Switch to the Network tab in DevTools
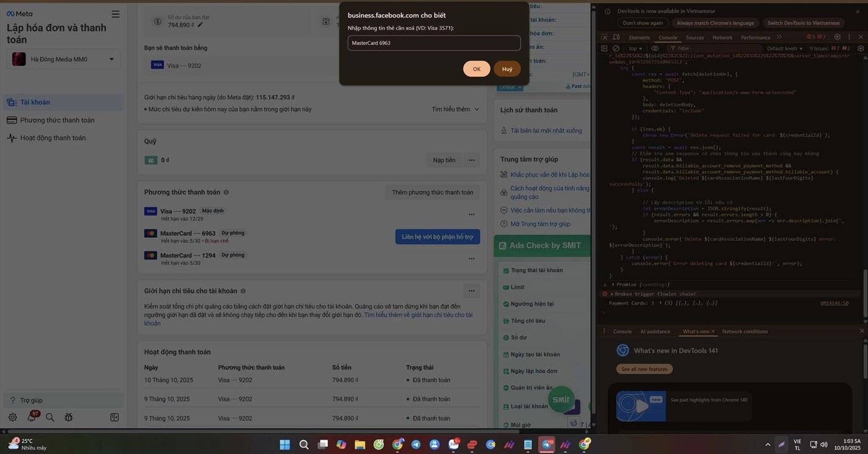The height and width of the screenshot is (454, 868). (722, 37)
